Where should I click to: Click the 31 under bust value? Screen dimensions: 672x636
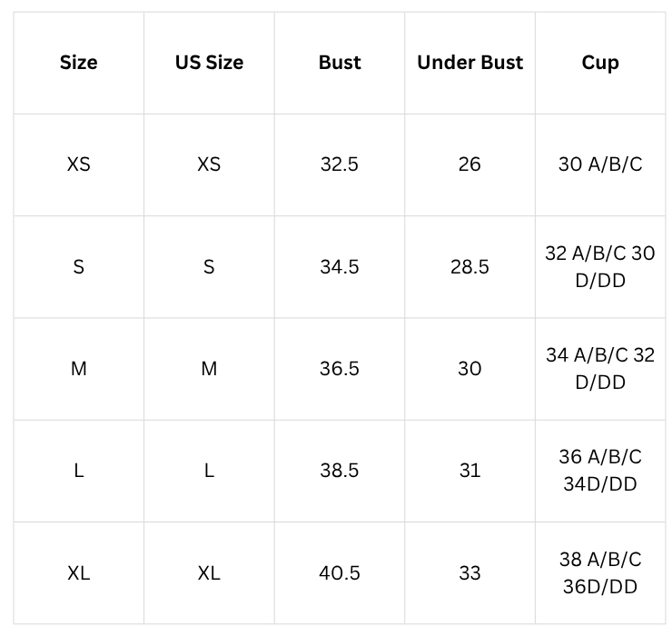click(x=469, y=471)
